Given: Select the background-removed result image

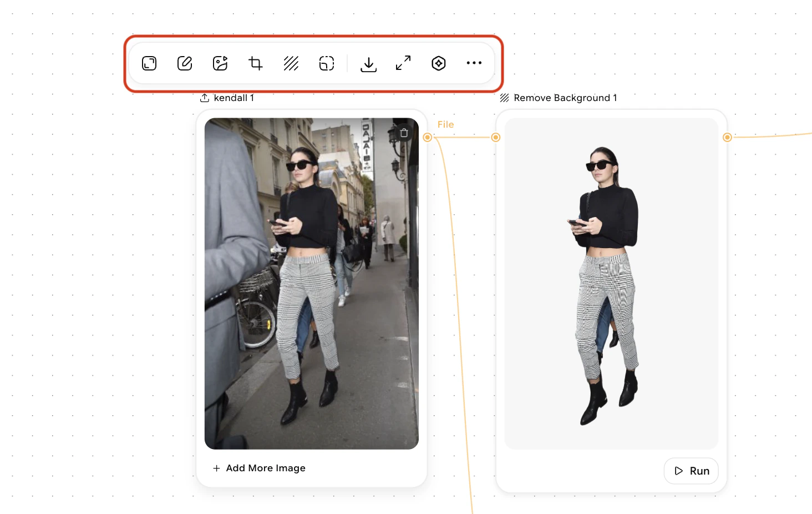Looking at the screenshot, I should click(611, 284).
